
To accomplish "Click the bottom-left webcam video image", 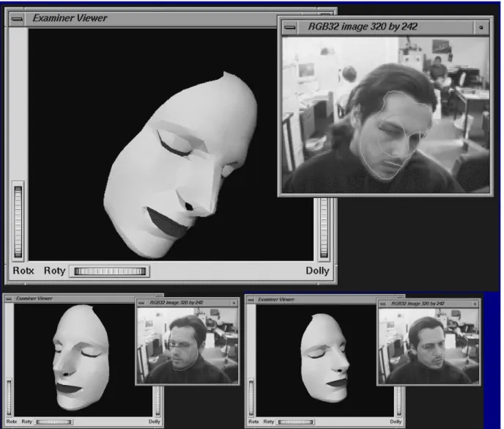I will point(188,345).
